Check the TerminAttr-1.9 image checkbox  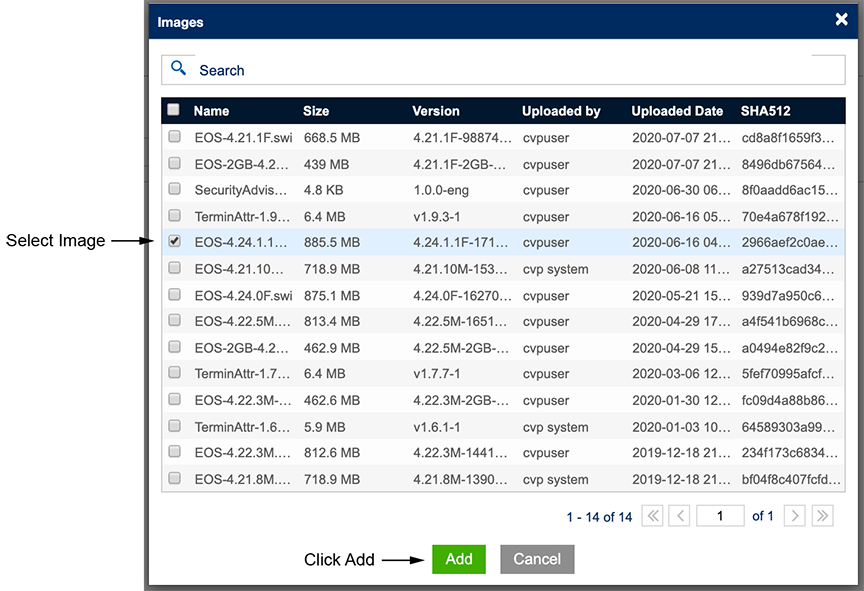click(175, 215)
